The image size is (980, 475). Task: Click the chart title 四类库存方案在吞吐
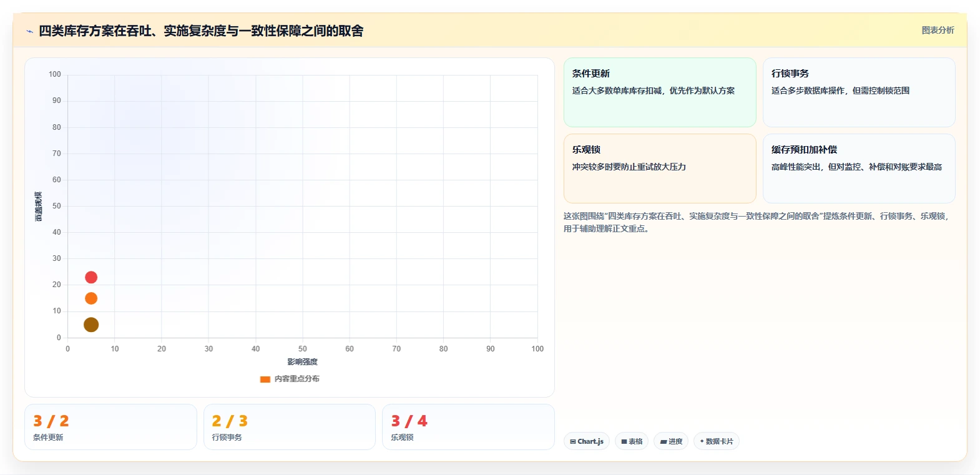click(x=201, y=31)
